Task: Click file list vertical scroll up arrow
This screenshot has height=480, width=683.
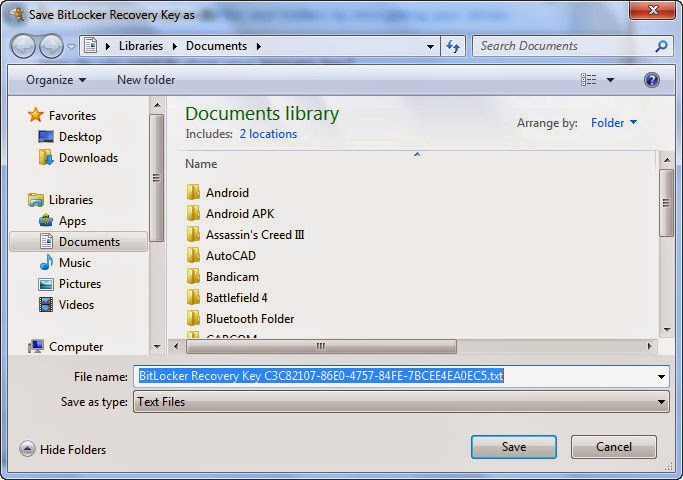Action: [x=667, y=160]
